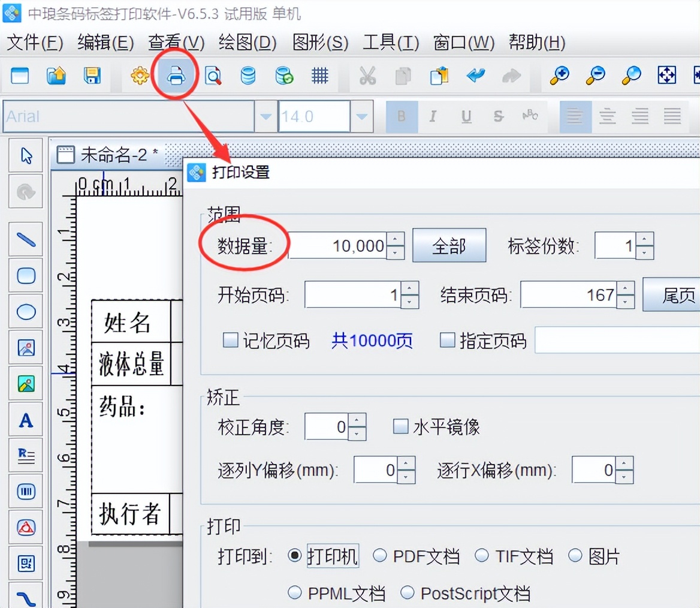Select the PDF文档 print output option
The image size is (700, 608).
pyautogui.click(x=380, y=556)
